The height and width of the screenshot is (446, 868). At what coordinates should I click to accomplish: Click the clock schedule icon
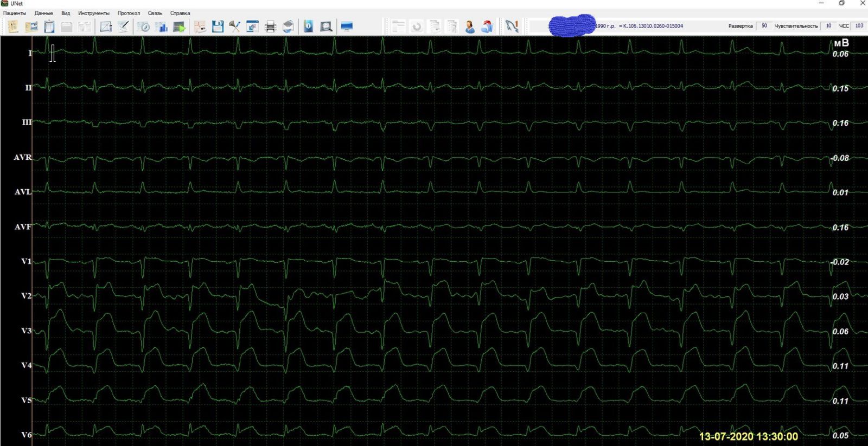point(143,27)
